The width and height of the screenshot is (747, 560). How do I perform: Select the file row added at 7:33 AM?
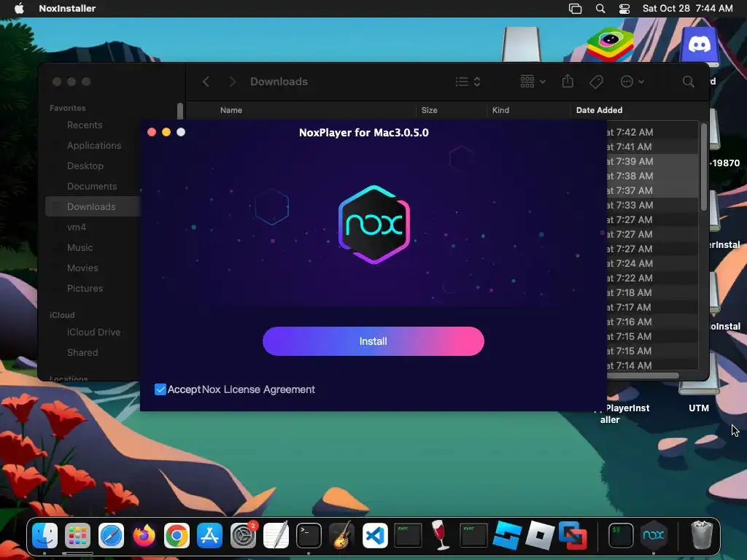click(x=651, y=205)
